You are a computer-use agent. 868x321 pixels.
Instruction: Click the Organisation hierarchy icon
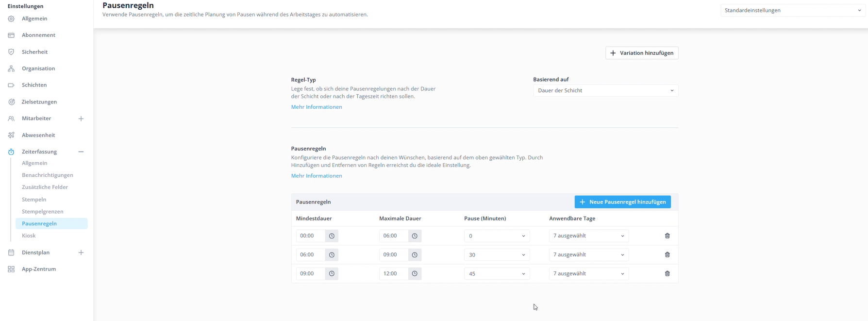[11, 68]
